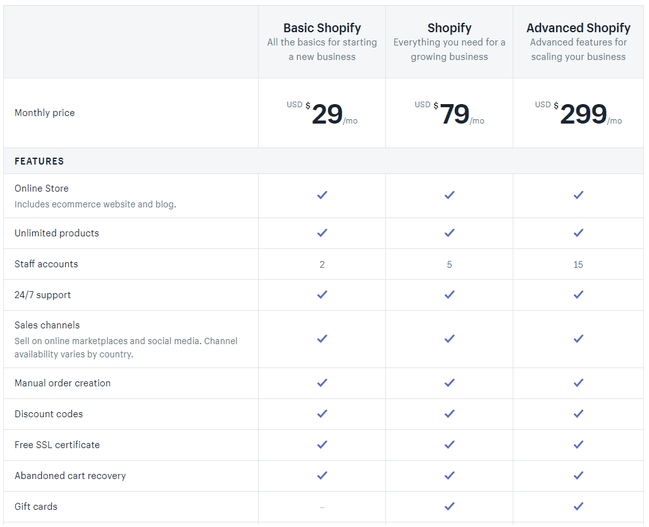Click Unlimited products checkmark in Shopify column
This screenshot has height=527, width=649.
[x=449, y=233]
